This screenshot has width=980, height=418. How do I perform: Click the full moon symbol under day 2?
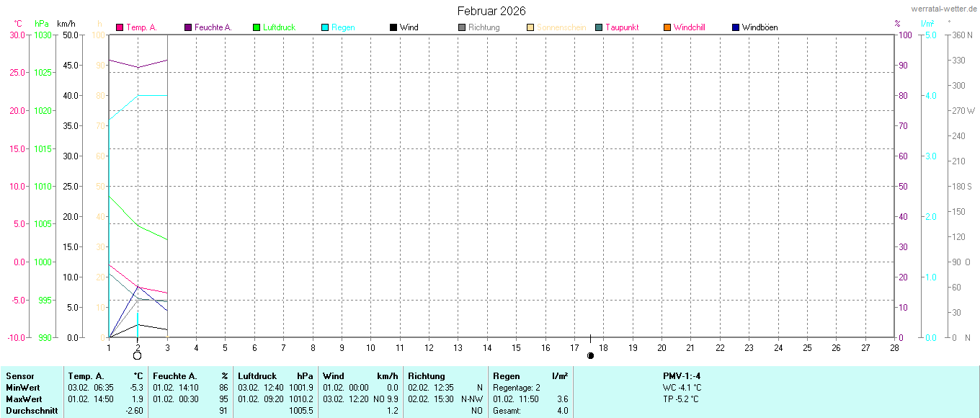pos(138,355)
